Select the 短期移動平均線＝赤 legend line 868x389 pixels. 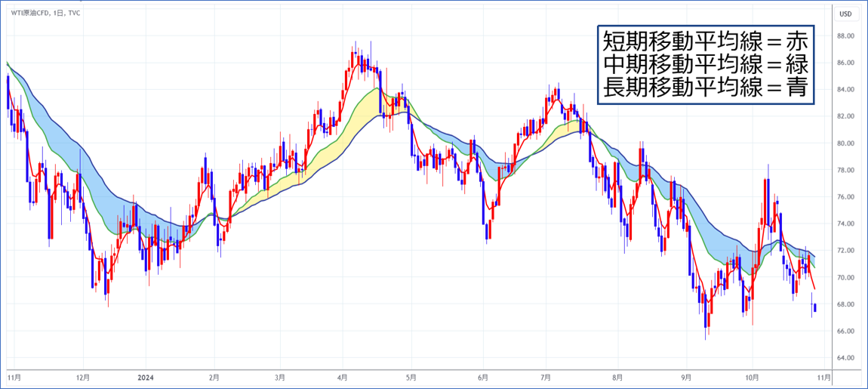[x=704, y=39]
